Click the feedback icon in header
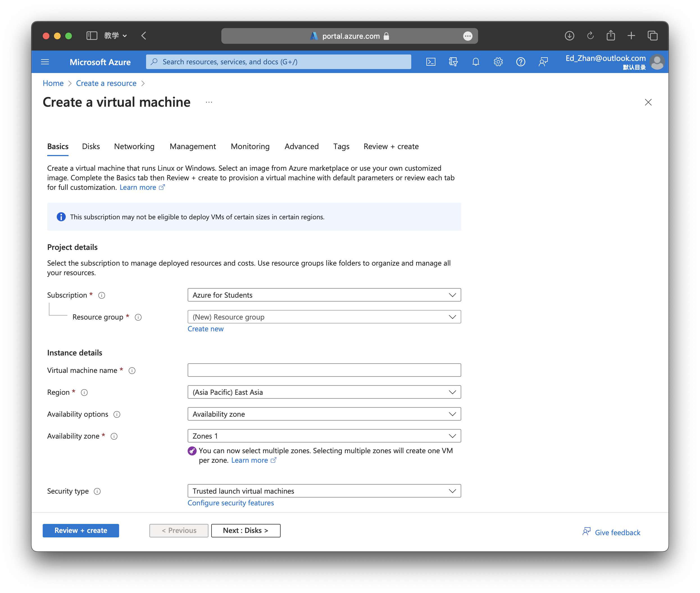This screenshot has width=700, height=593. click(543, 62)
